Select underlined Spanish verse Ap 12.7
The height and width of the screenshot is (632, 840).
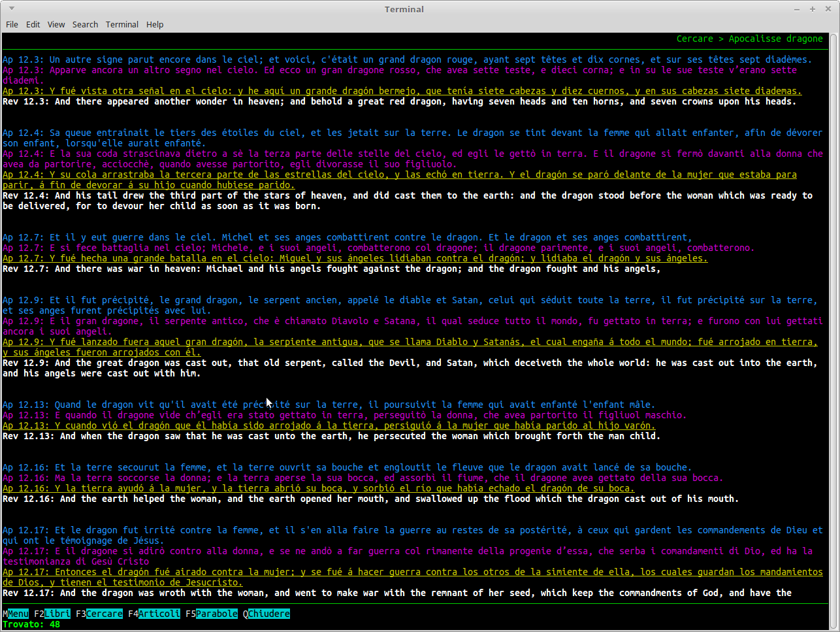pyautogui.click(x=355, y=258)
